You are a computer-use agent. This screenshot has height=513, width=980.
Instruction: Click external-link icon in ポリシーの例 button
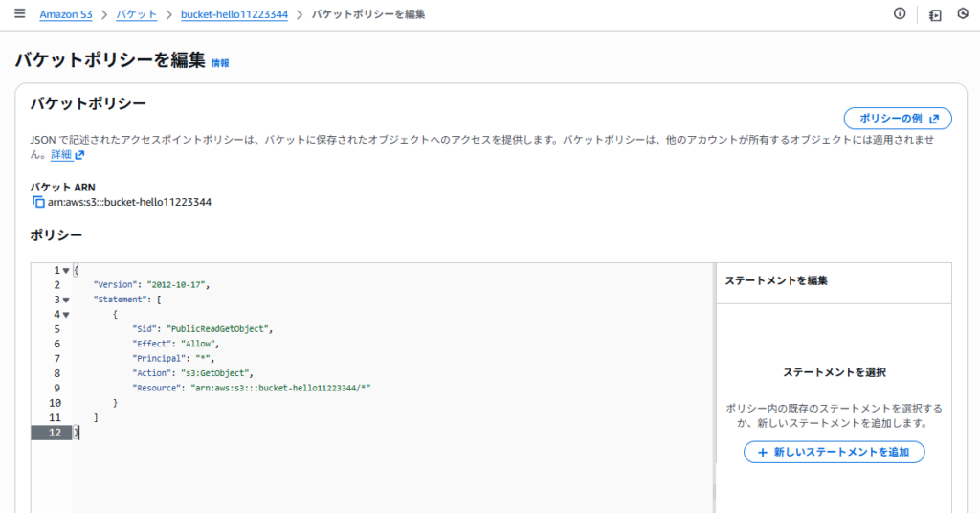[935, 119]
